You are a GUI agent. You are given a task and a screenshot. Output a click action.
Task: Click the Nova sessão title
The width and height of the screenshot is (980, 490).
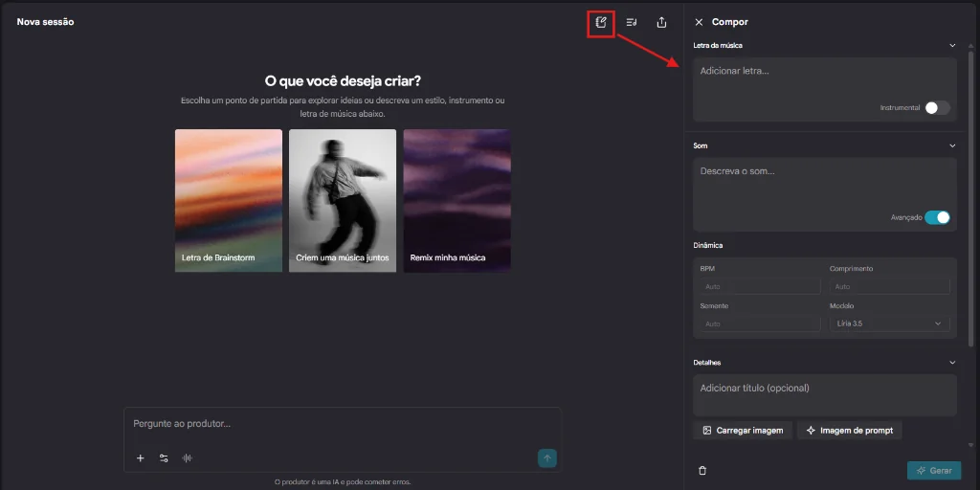[x=45, y=22]
